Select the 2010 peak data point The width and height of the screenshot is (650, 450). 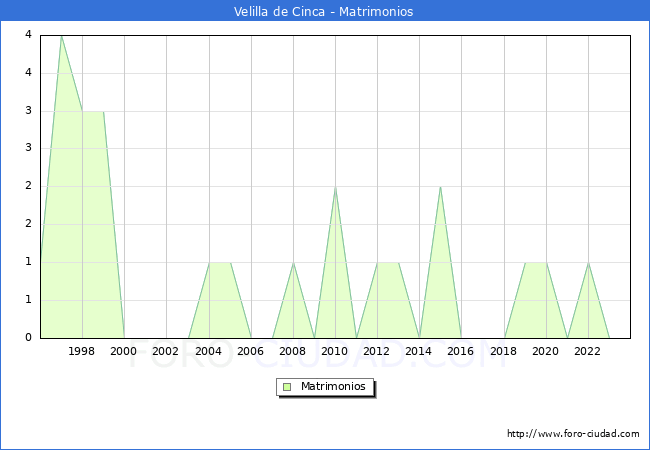pos(335,187)
